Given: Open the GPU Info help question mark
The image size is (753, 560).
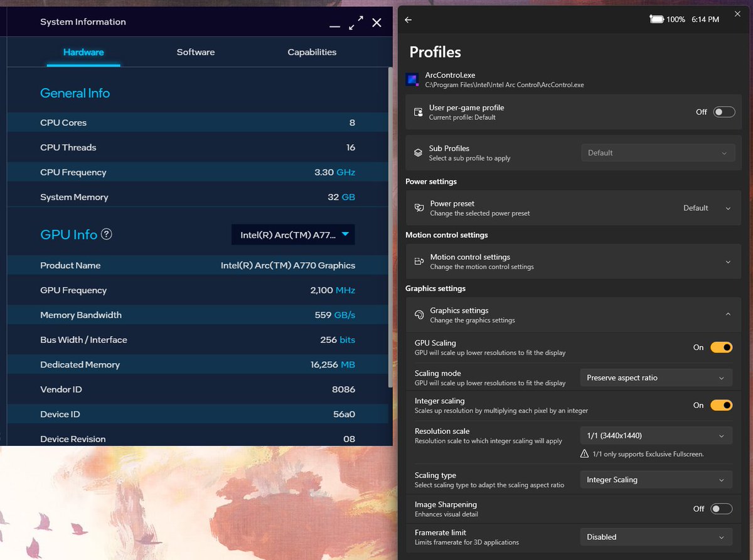Looking at the screenshot, I should coord(106,235).
